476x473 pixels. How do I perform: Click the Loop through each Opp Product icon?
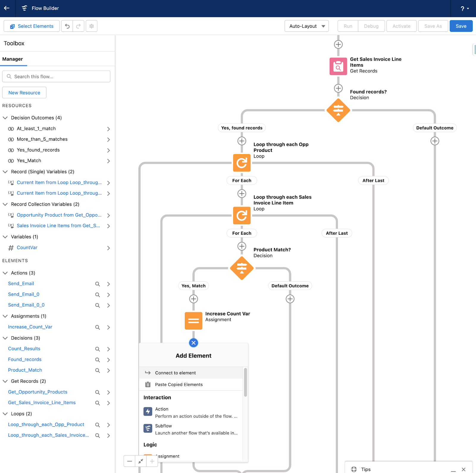(242, 163)
